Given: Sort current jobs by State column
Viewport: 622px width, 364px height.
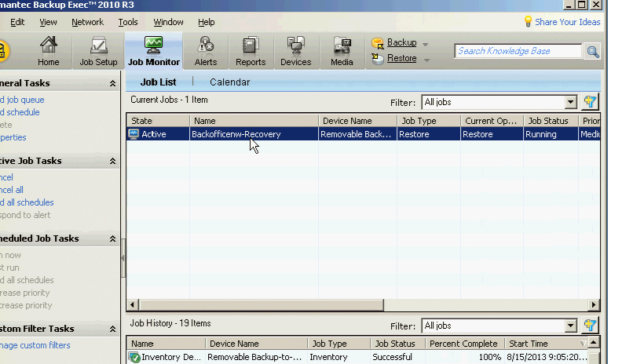Looking at the screenshot, I should [x=158, y=121].
